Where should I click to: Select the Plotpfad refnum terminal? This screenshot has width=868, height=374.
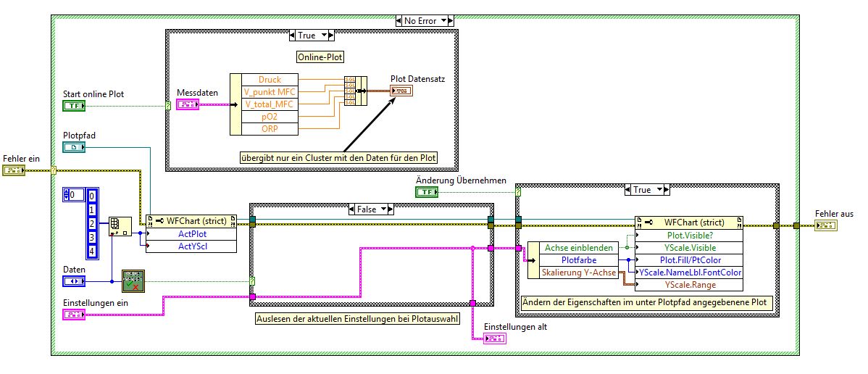74,147
